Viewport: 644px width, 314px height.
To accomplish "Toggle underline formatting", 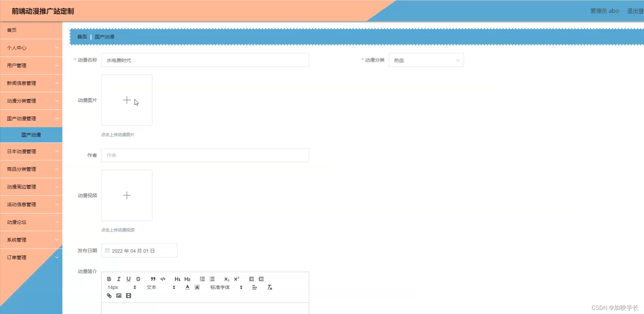I will [x=128, y=279].
